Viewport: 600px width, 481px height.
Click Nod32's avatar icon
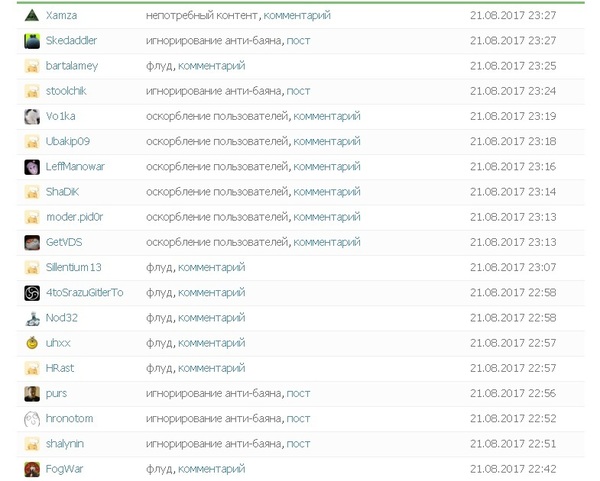coord(32,317)
